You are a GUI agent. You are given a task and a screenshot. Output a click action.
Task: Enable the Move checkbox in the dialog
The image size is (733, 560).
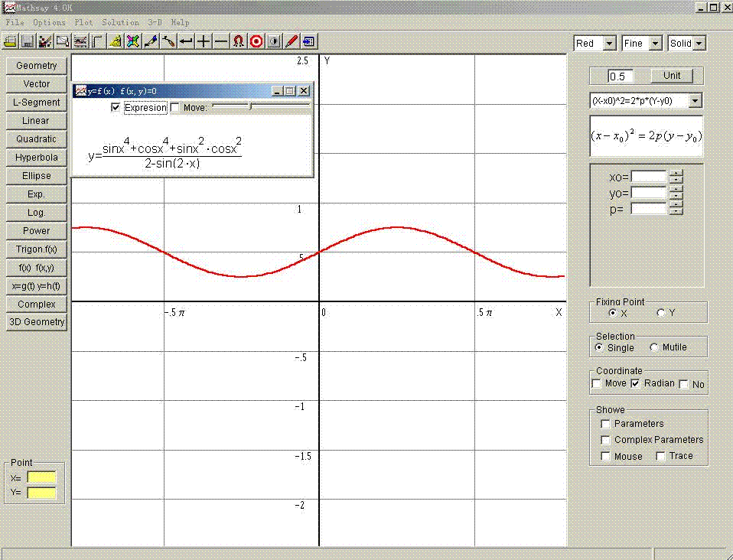pos(175,108)
